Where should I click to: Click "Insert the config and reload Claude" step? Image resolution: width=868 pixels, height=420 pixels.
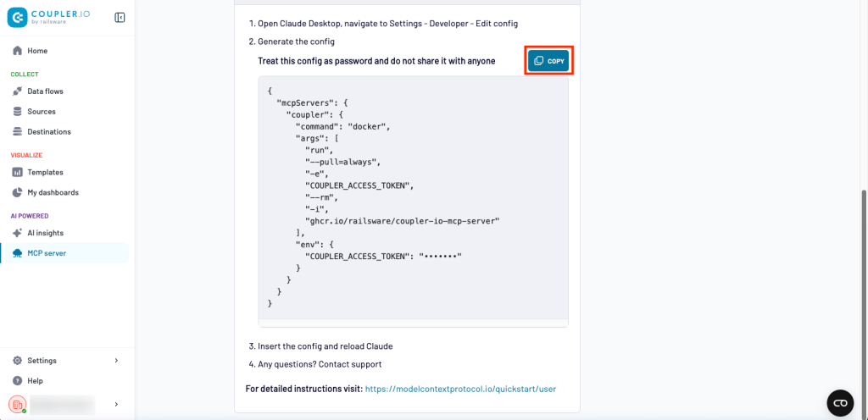(325, 346)
